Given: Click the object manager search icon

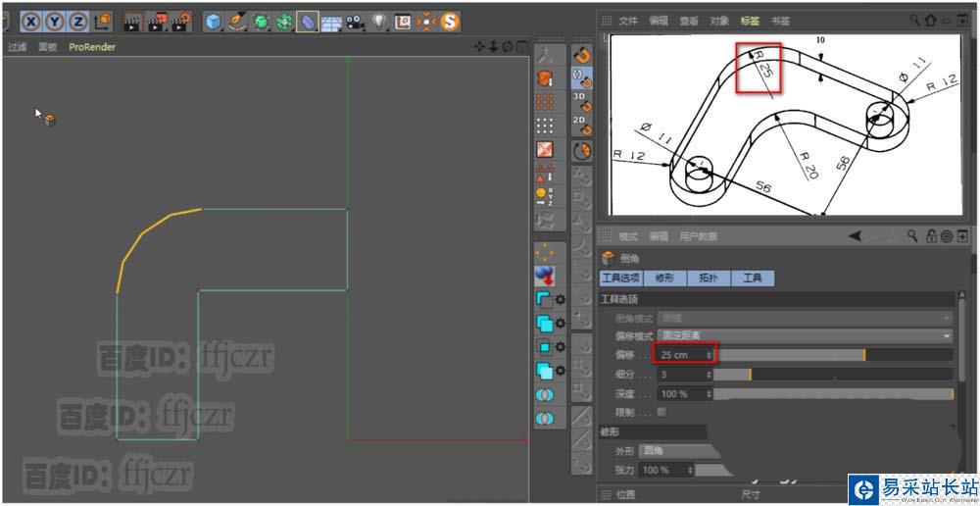Looking at the screenshot, I should [914, 20].
